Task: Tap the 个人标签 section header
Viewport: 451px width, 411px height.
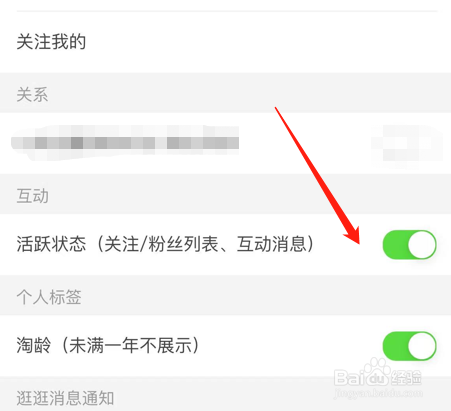Action: tap(49, 297)
